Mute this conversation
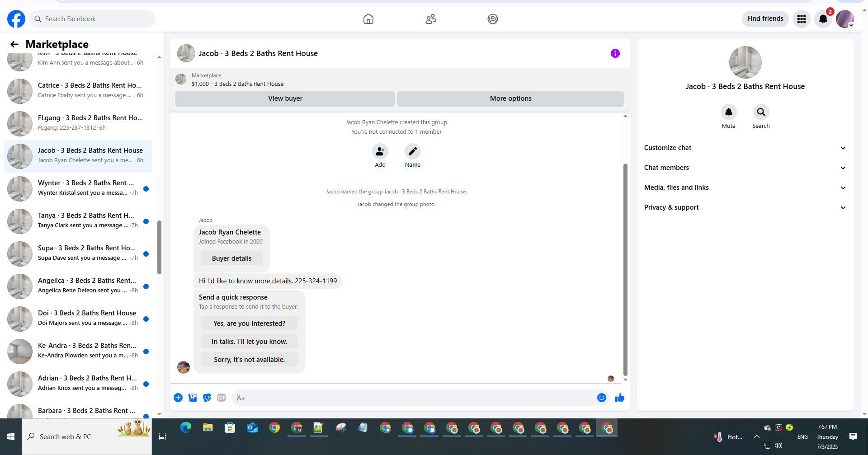Viewport: 868px width, 455px height. pos(729,112)
